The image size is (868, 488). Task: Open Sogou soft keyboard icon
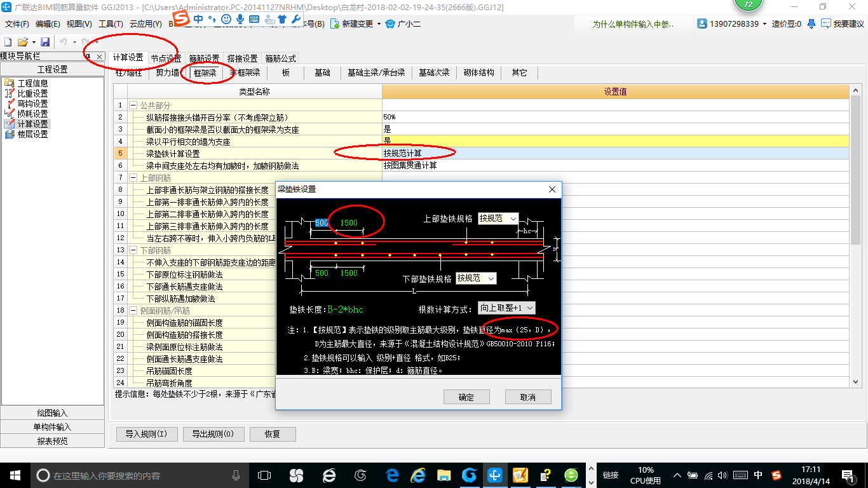(255, 19)
